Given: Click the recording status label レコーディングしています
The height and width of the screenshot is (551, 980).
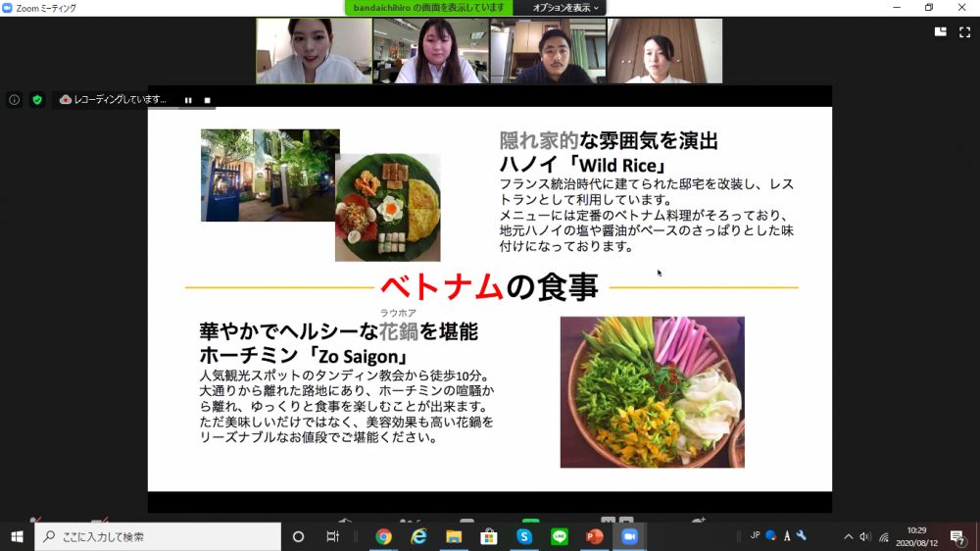Looking at the screenshot, I should 120,99.
